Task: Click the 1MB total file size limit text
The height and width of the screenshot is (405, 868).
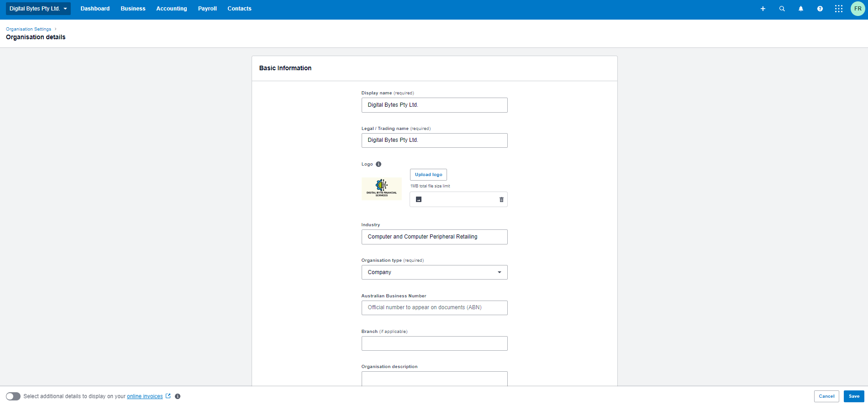Action: click(430, 186)
